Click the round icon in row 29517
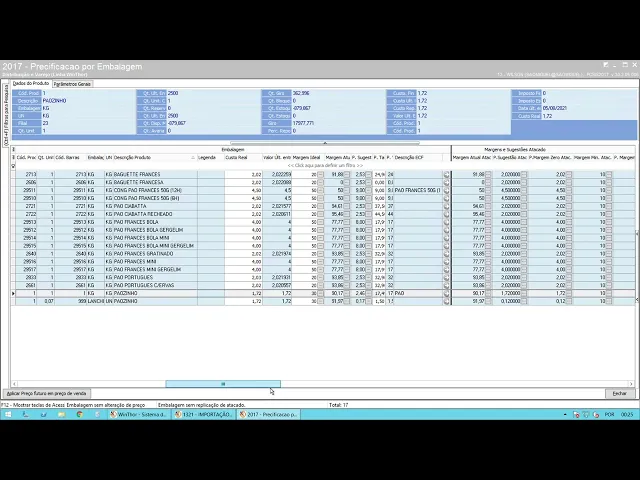Viewport: 640px width, 480px height. (x=447, y=269)
